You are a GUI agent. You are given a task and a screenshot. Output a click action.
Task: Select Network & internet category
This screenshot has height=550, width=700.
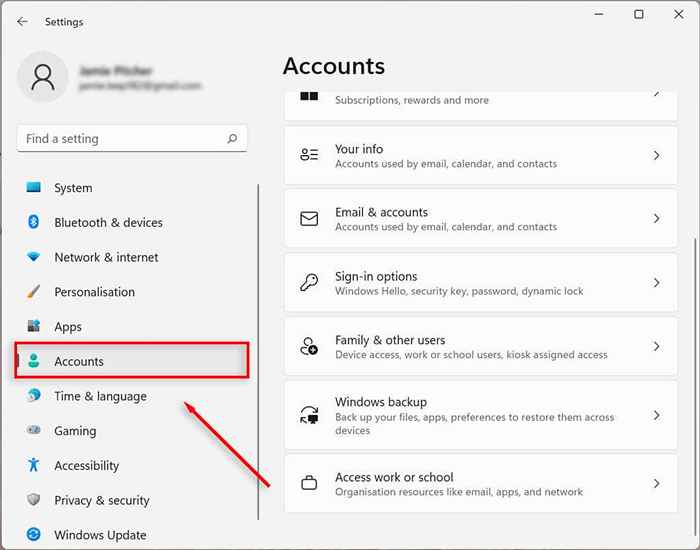pyautogui.click(x=132, y=257)
